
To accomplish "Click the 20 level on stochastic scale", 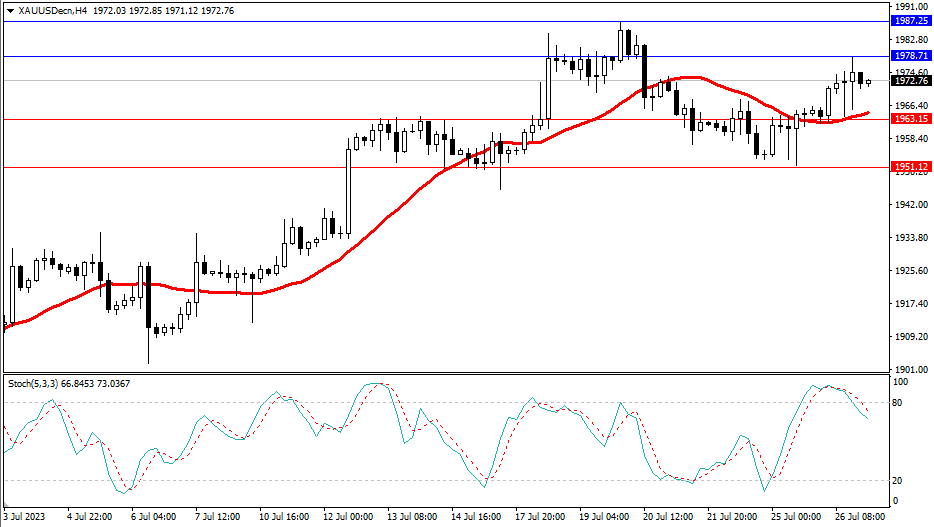I will click(898, 480).
